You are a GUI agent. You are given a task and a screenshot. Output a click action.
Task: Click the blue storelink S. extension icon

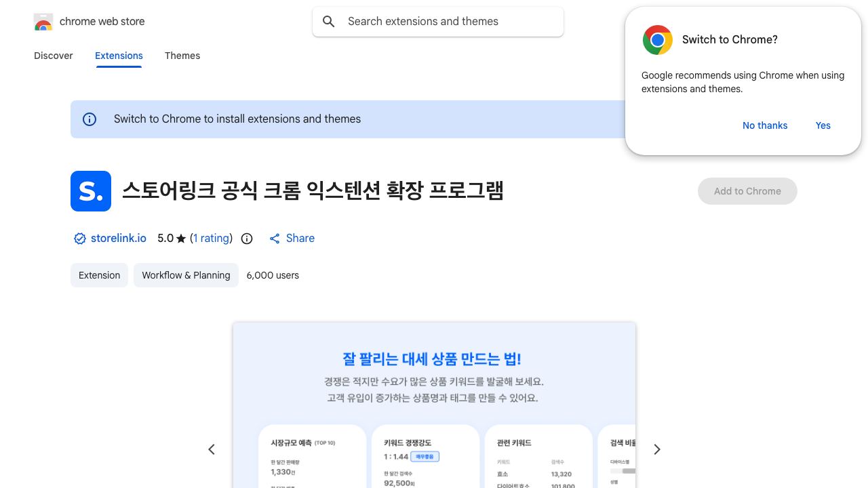tap(91, 191)
